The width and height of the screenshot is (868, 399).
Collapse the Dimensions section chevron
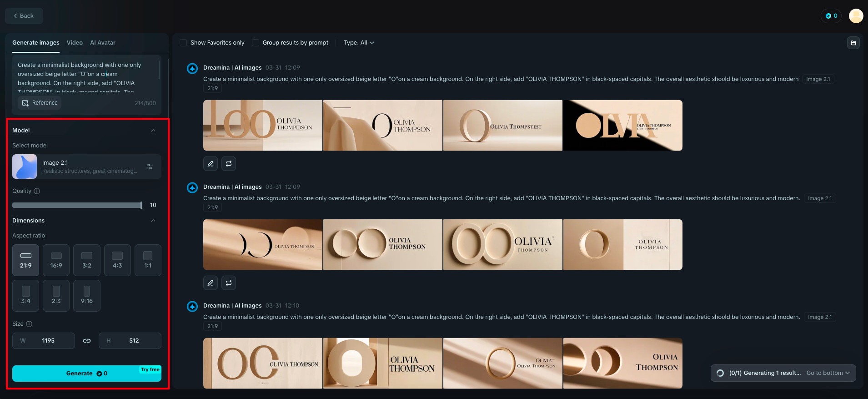[x=153, y=221]
